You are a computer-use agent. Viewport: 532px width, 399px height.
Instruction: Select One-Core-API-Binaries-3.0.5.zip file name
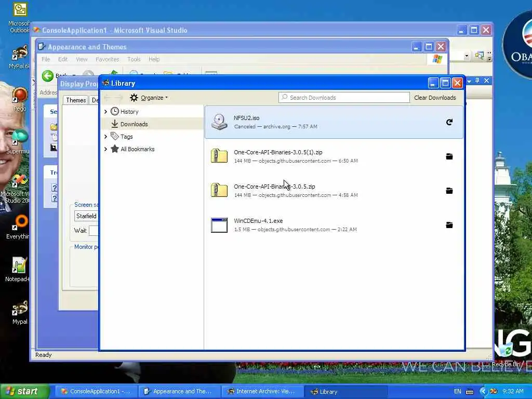(274, 187)
